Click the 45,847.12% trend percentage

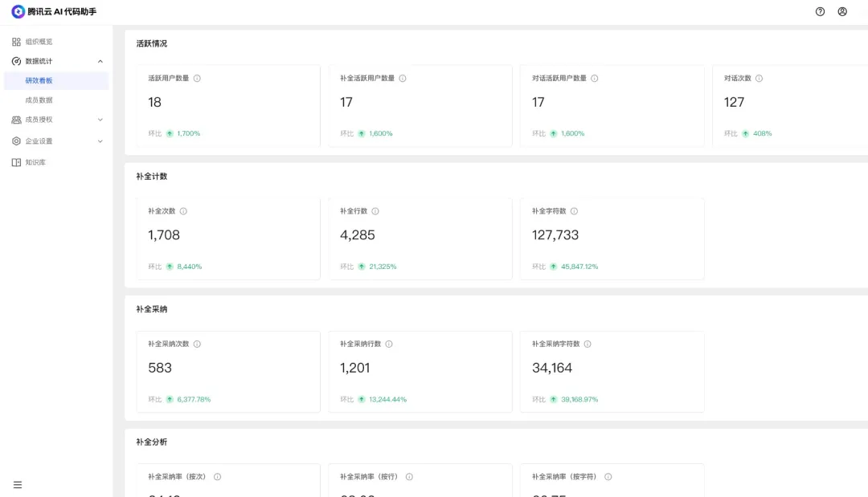click(x=579, y=267)
